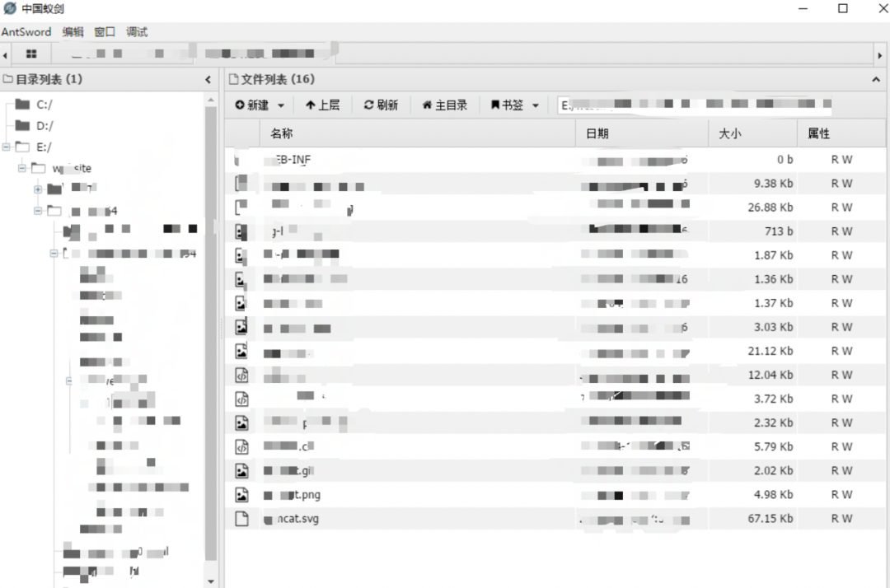This screenshot has width=890, height=588.
Task: Click image icon of the .png file
Action: 241,495
